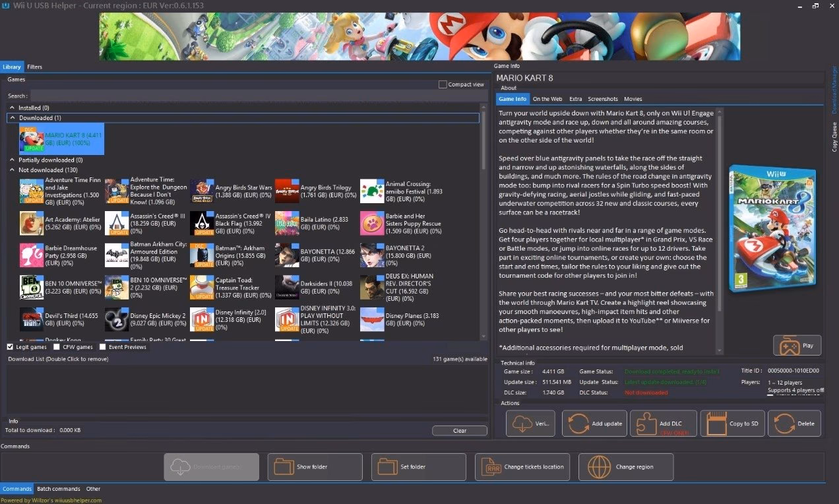Open the Screenshots tab

click(603, 99)
